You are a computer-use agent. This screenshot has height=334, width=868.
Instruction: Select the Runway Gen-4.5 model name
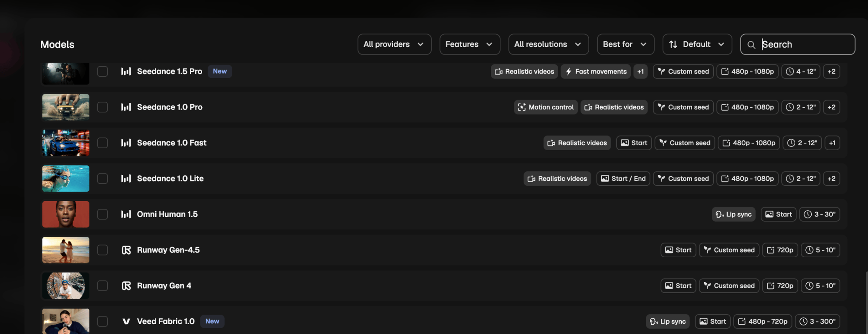168,250
